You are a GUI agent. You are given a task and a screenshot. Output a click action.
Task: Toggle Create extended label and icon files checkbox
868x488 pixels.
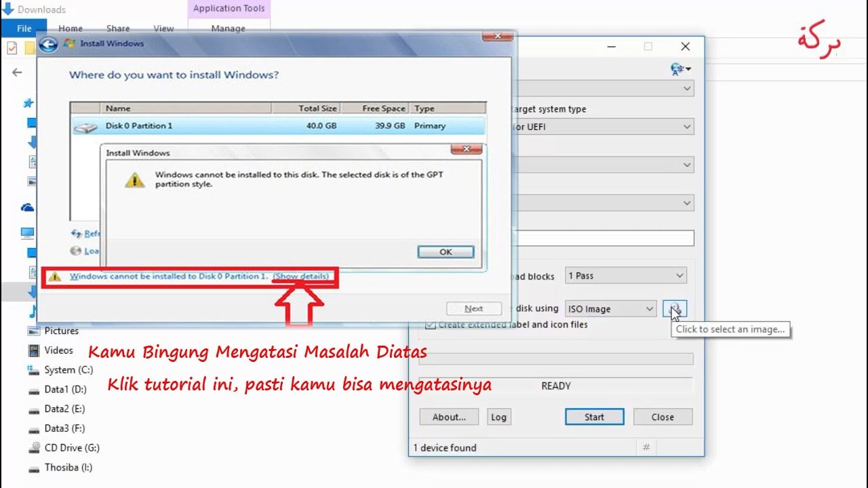(x=430, y=325)
